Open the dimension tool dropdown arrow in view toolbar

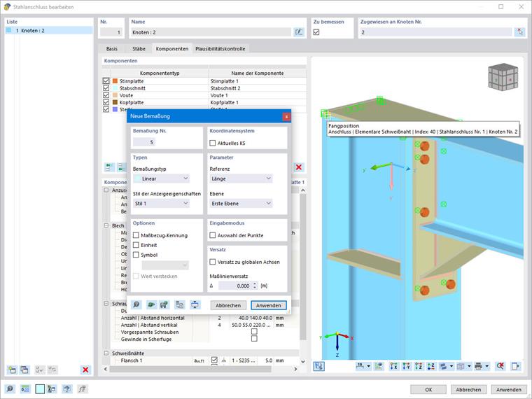pyautogui.click(x=368, y=366)
